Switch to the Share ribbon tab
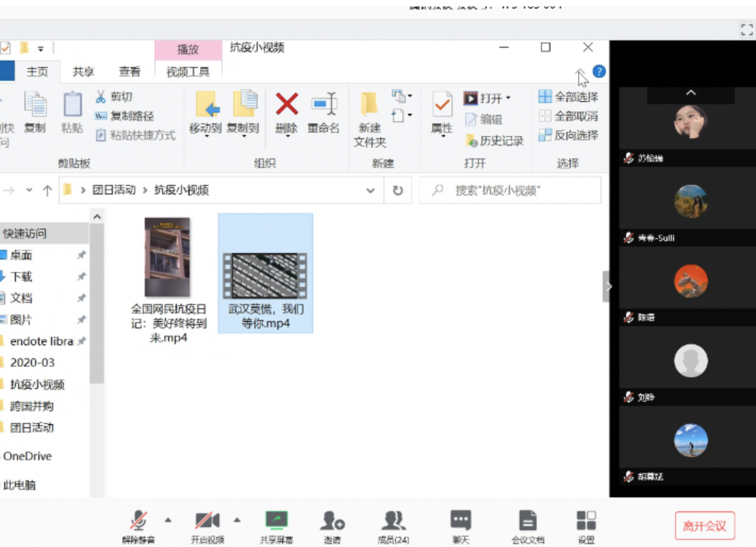 click(x=83, y=72)
